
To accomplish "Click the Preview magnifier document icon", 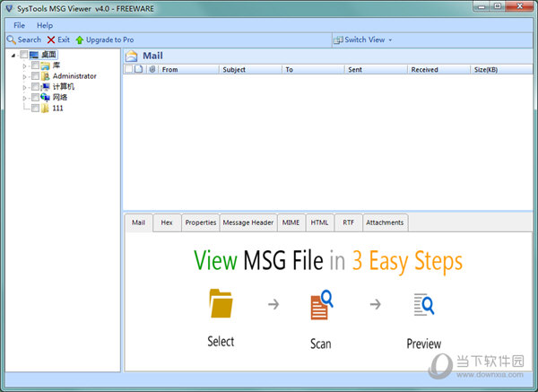I will pos(424,304).
